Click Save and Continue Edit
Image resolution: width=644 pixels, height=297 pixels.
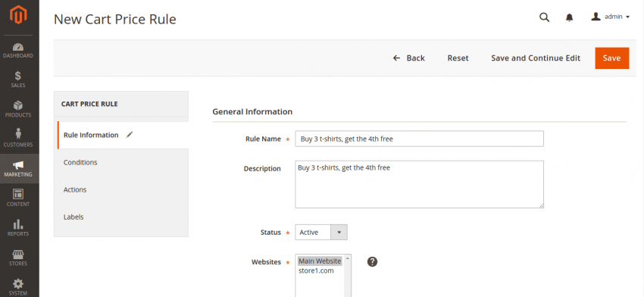point(536,58)
